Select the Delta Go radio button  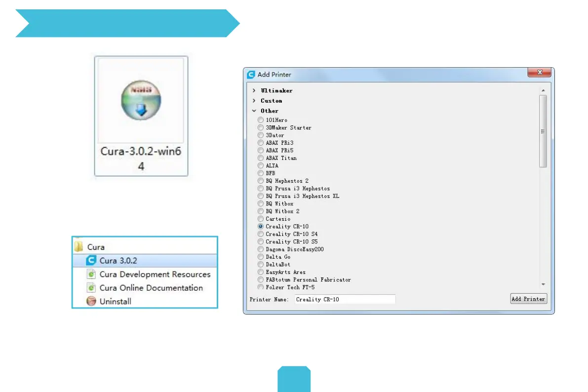261,257
